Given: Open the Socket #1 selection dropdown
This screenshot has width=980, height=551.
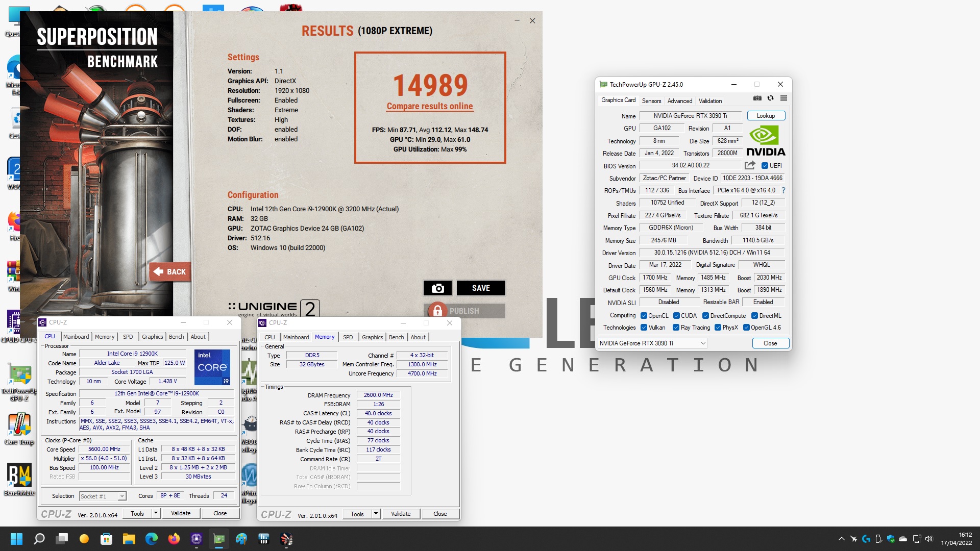Looking at the screenshot, I should tap(103, 496).
